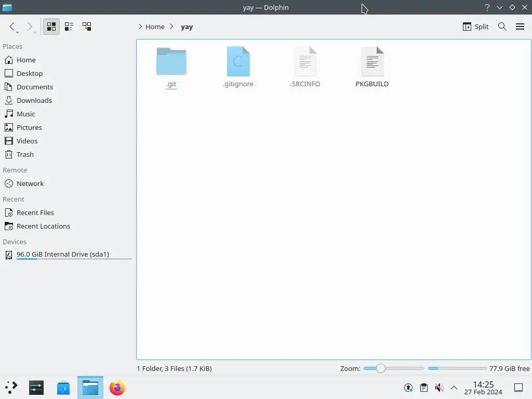This screenshot has width=532, height=399.
Task: Open the clipboard tray icon
Action: (x=424, y=388)
